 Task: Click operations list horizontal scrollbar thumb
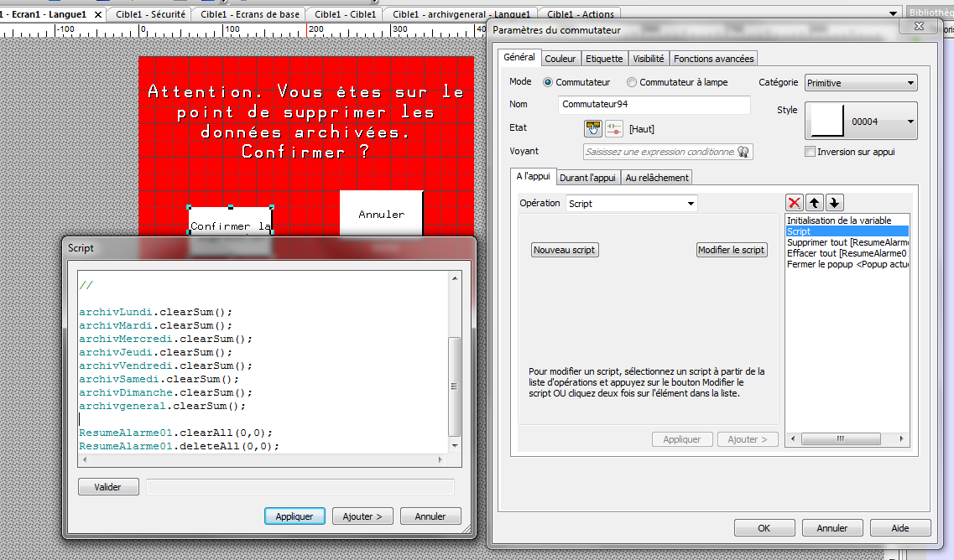click(x=841, y=439)
